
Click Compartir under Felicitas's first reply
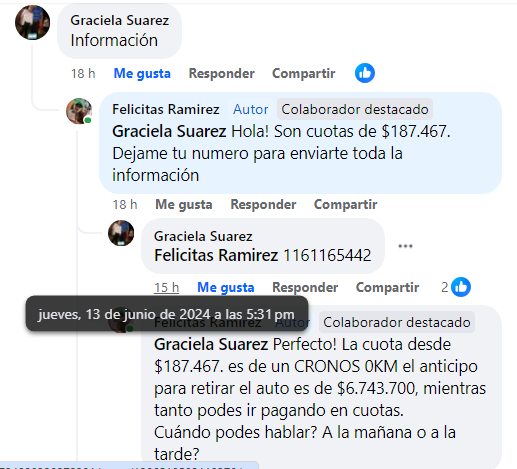point(346,204)
